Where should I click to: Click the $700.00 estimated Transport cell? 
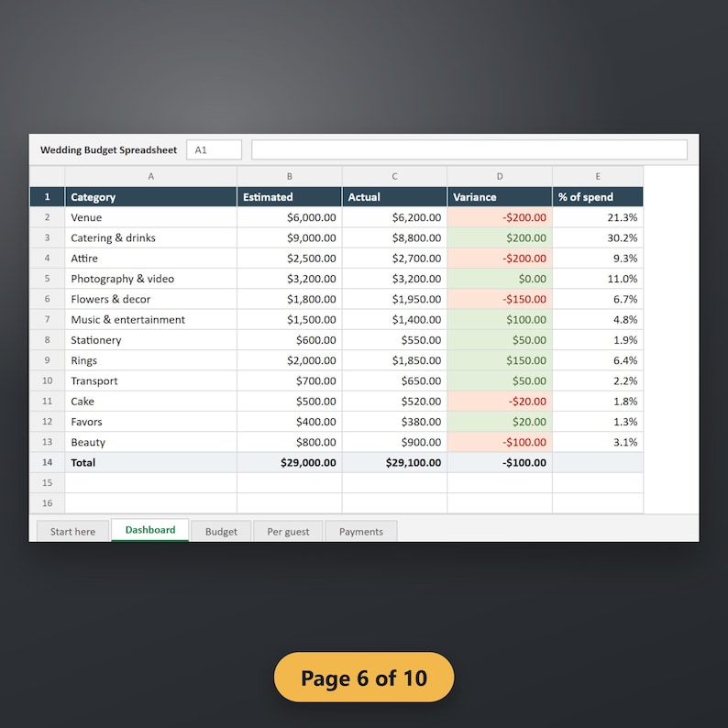click(x=289, y=381)
